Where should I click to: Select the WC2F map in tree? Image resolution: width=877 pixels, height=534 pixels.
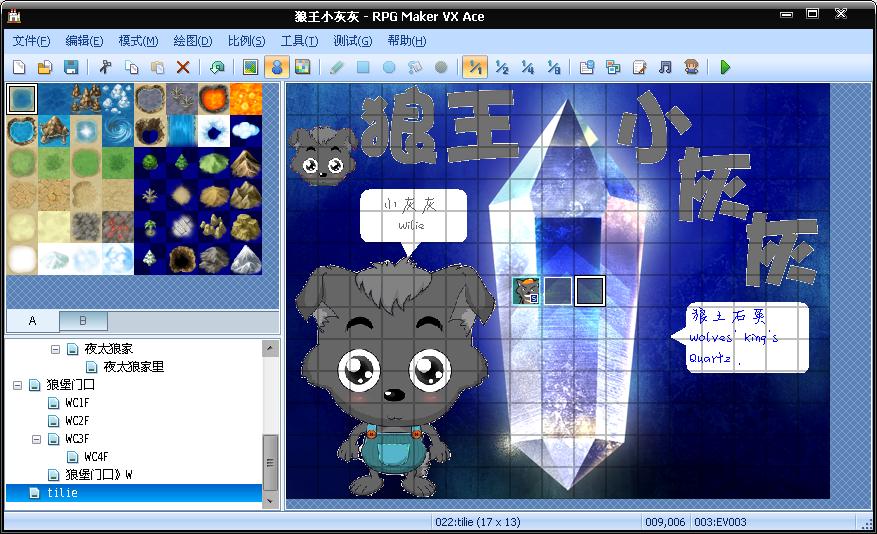click(x=77, y=420)
